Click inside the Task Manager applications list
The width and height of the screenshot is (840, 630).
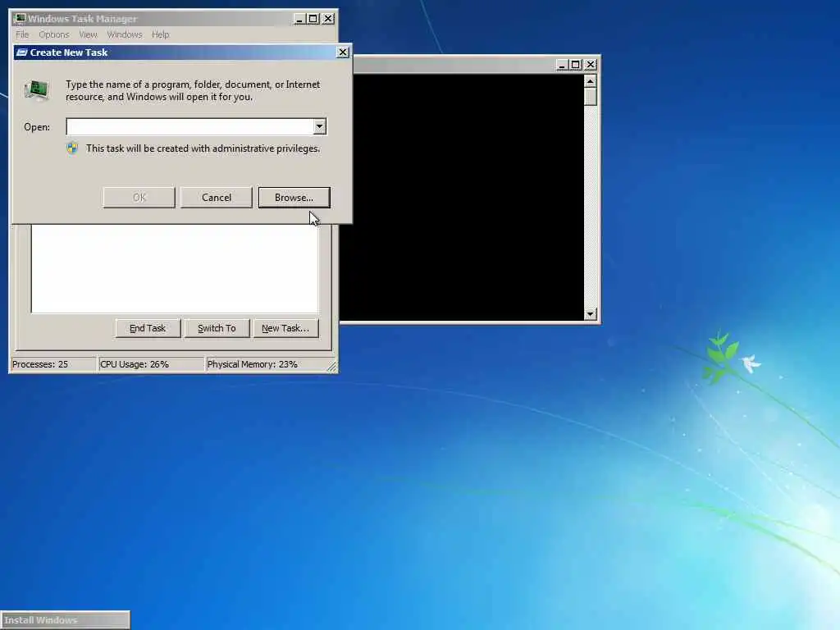click(x=175, y=268)
